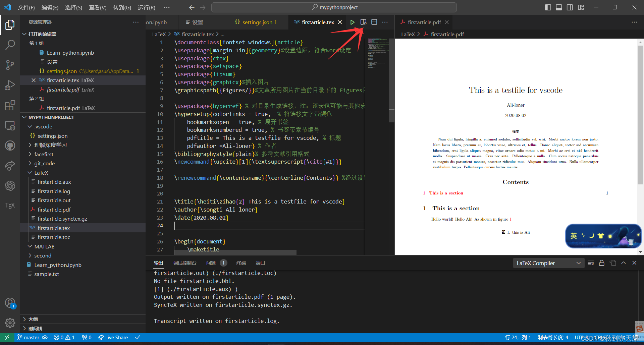Image resolution: width=644 pixels, height=345 pixels.
Task: Go back with the navigation arrow
Action: point(192,7)
